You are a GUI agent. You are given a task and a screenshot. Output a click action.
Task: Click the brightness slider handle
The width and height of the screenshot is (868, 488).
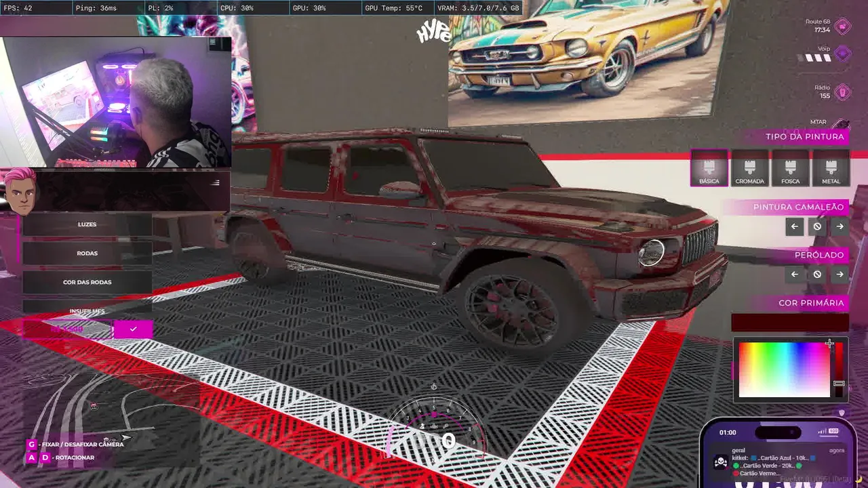(839, 384)
